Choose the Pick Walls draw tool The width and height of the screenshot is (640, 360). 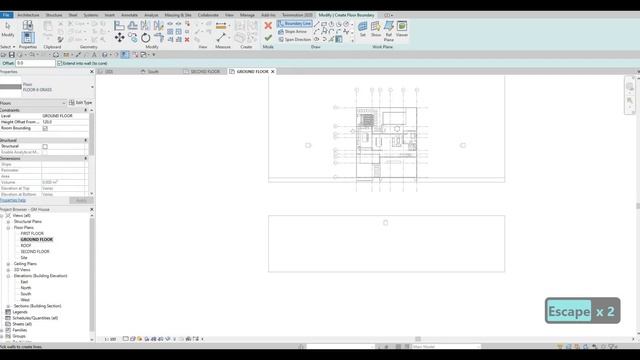point(339,39)
